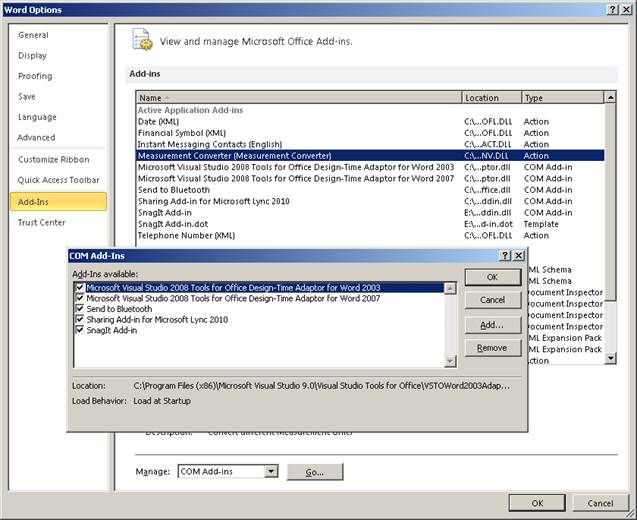637x520 pixels.
Task: Click the COM Add-Ins dialog help button
Action: point(505,256)
